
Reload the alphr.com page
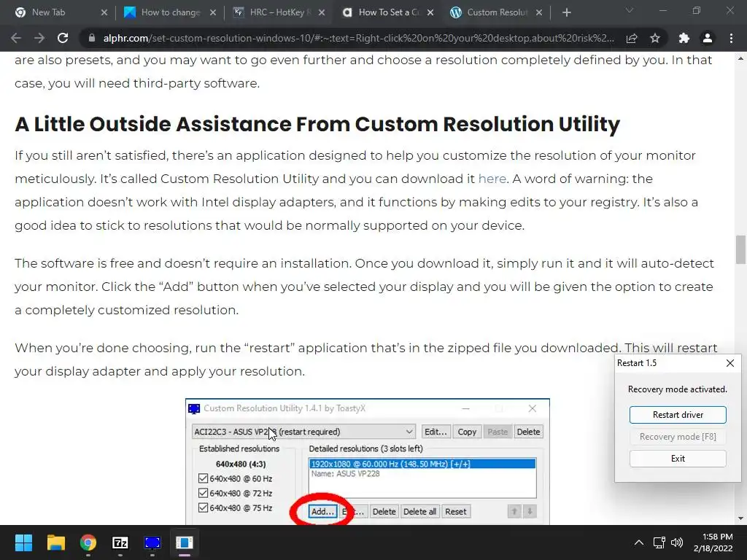(63, 38)
